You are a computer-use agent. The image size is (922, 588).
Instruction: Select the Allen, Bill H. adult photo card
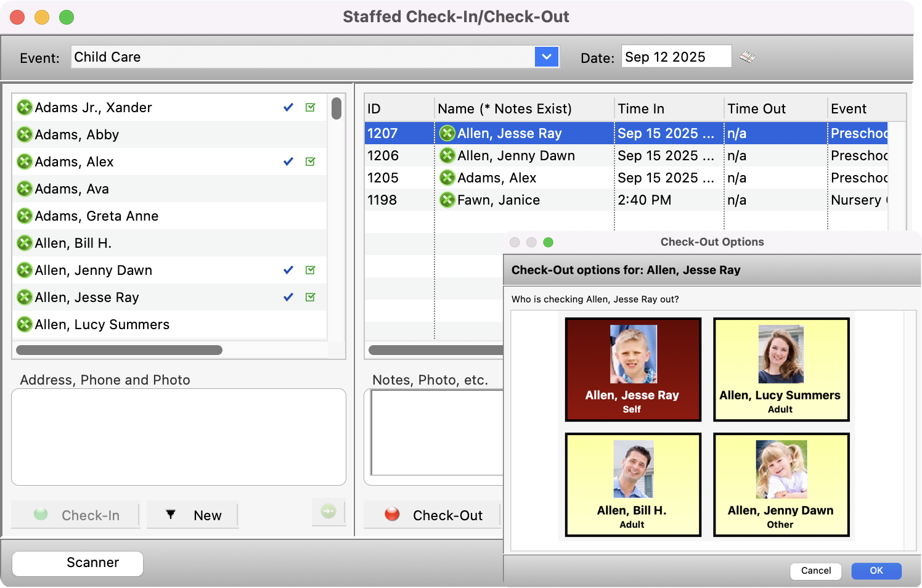coord(632,485)
